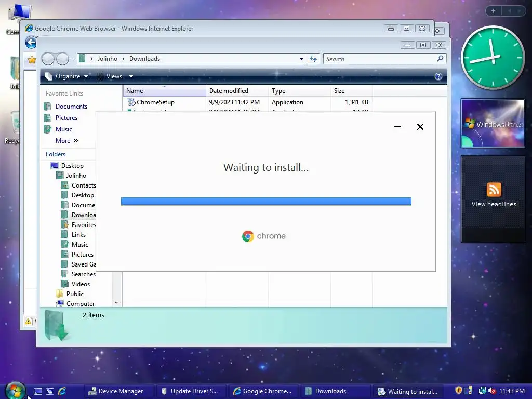532x399 pixels.
Task: Click the RSS feed icon in headlines gadget
Action: point(494,189)
